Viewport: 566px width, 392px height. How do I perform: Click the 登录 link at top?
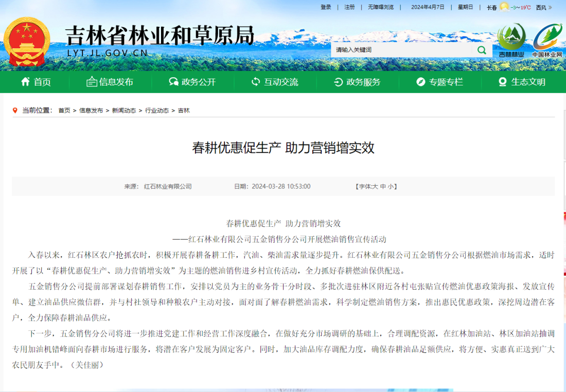click(326, 7)
